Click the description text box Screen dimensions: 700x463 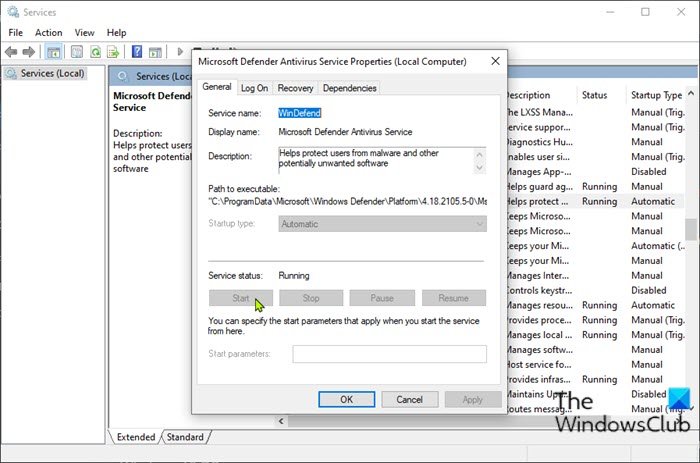[375, 160]
